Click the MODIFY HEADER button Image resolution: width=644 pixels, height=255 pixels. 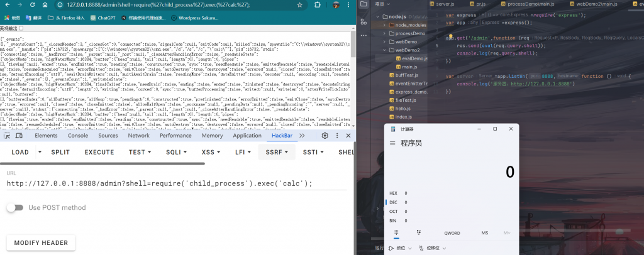[41, 242]
